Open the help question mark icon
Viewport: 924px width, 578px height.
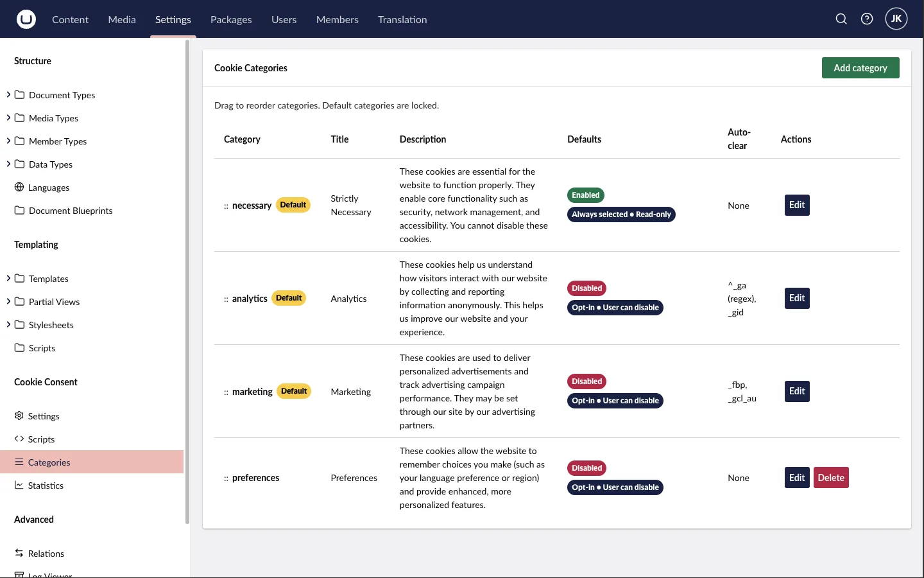tap(867, 19)
